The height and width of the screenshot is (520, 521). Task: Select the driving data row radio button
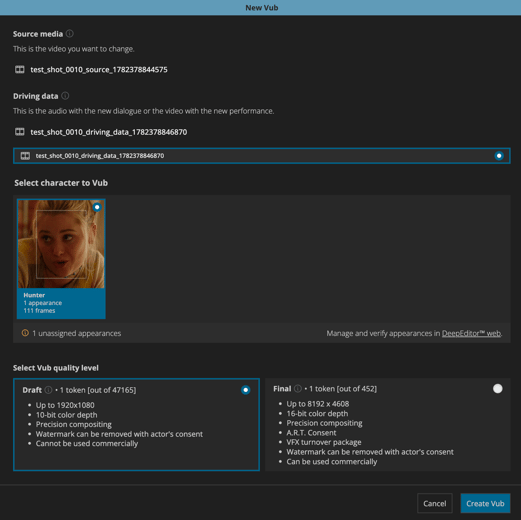point(499,156)
